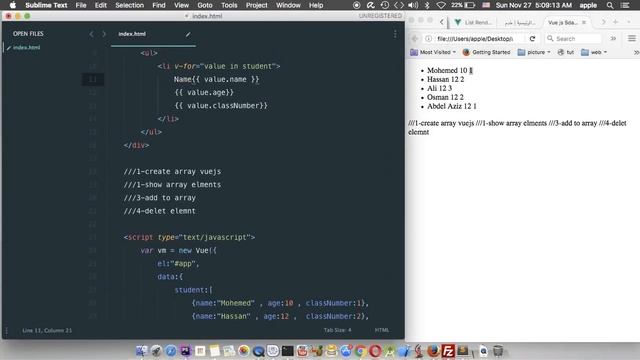The width and height of the screenshot is (640, 360).
Task: Click the Bluetooth icon in menu bar
Action: tap(427, 5)
